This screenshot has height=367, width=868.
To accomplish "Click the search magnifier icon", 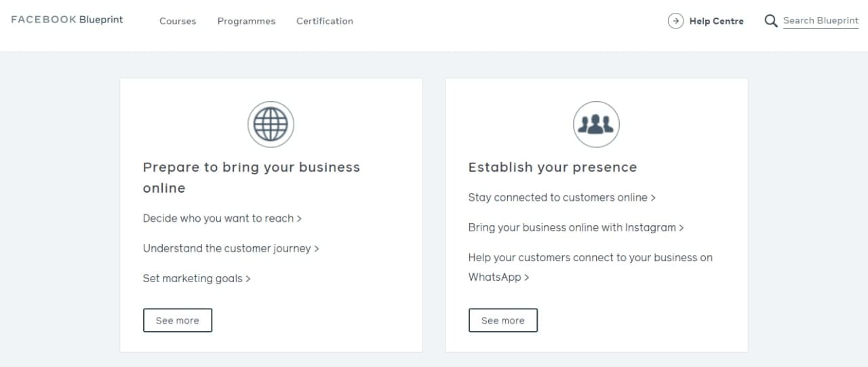I will pos(770,21).
